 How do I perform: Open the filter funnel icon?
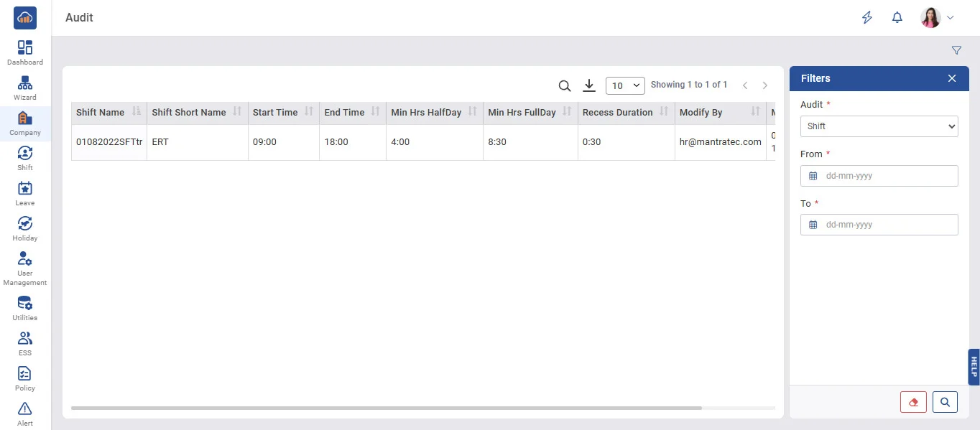(x=956, y=50)
